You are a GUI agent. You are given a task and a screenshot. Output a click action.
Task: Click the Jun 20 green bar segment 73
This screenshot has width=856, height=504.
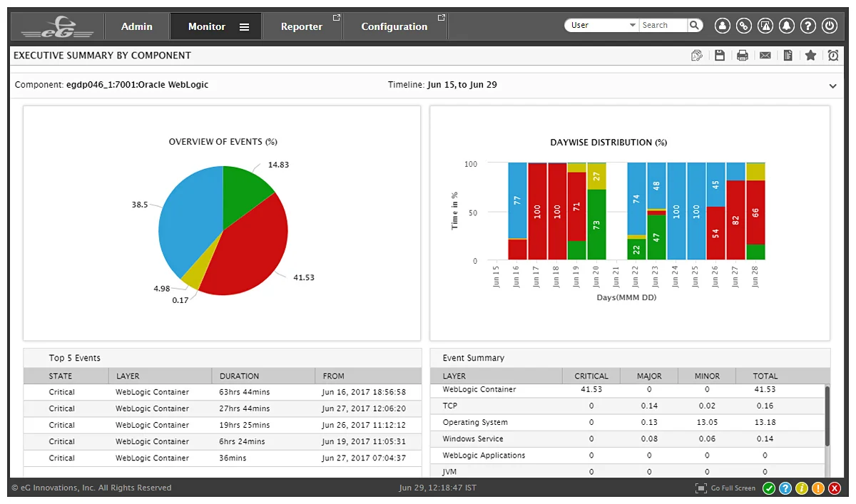596,225
